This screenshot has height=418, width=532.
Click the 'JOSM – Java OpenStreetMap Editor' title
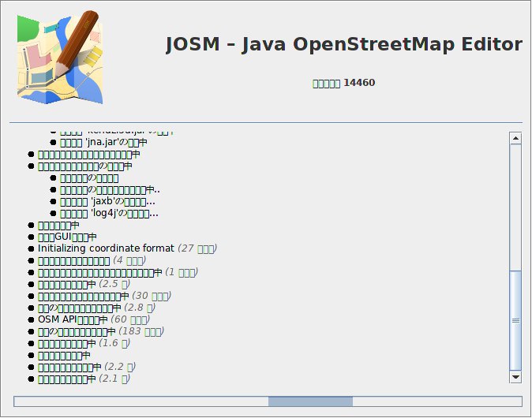343,44
